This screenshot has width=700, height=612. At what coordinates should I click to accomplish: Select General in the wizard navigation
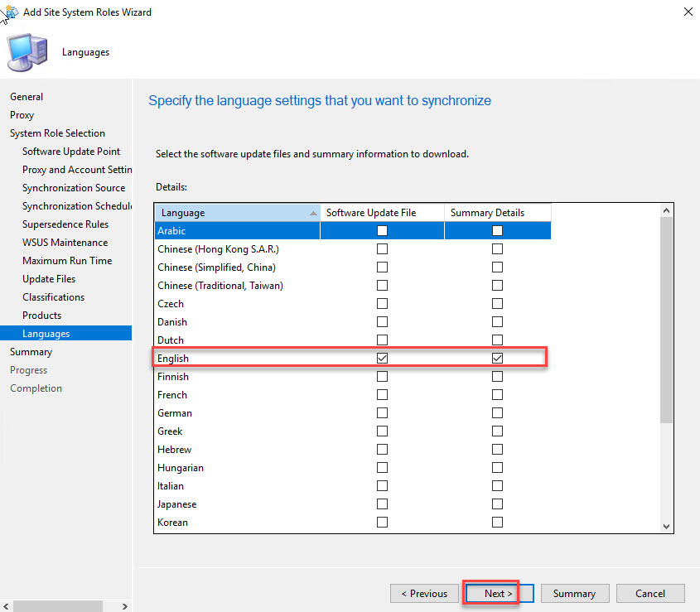pos(27,97)
